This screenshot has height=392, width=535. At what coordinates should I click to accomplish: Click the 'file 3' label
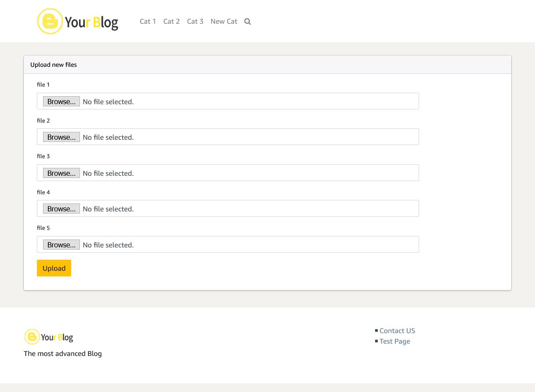tap(43, 156)
